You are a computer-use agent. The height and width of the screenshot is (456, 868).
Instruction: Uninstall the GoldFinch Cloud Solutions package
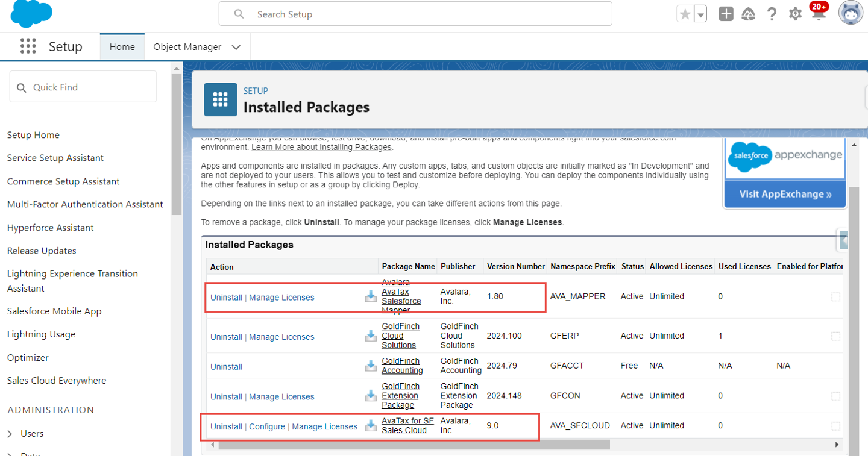tap(226, 337)
